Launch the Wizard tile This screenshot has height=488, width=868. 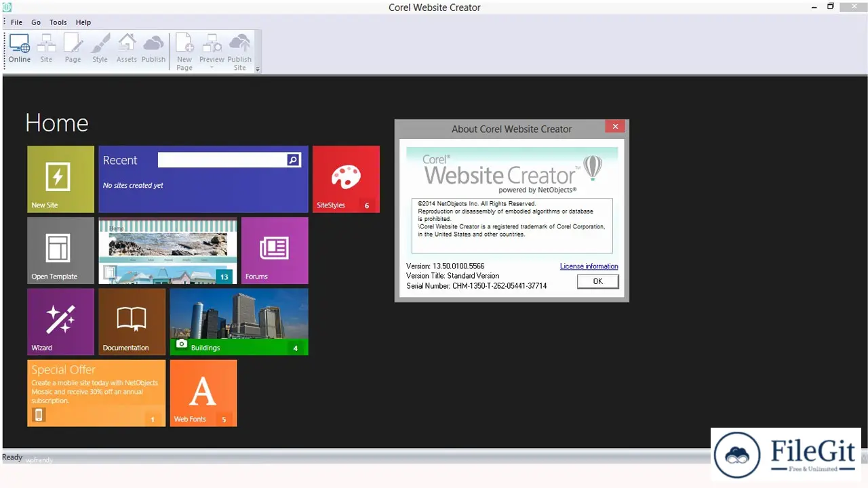click(60, 321)
